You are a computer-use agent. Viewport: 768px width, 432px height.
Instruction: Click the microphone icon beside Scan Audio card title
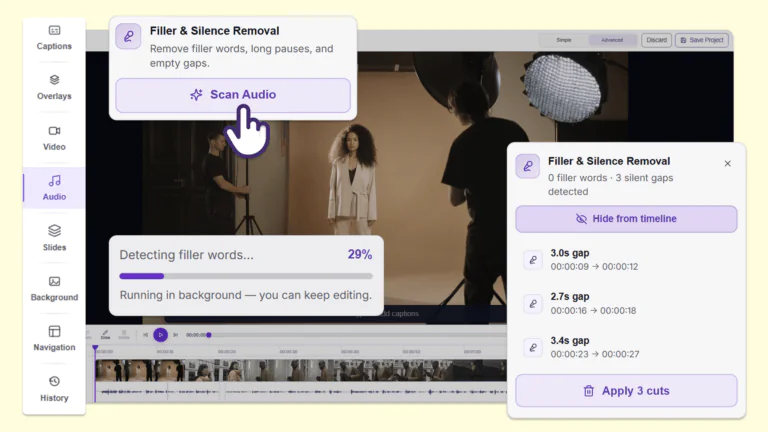(x=128, y=36)
